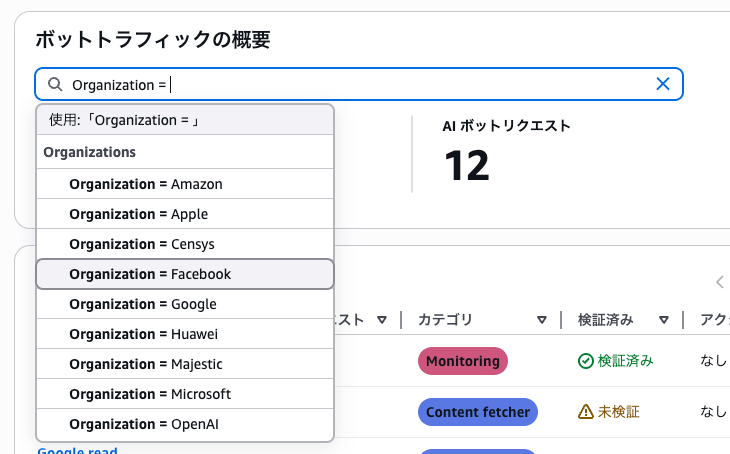Click the カテゴリ column header label

click(445, 320)
